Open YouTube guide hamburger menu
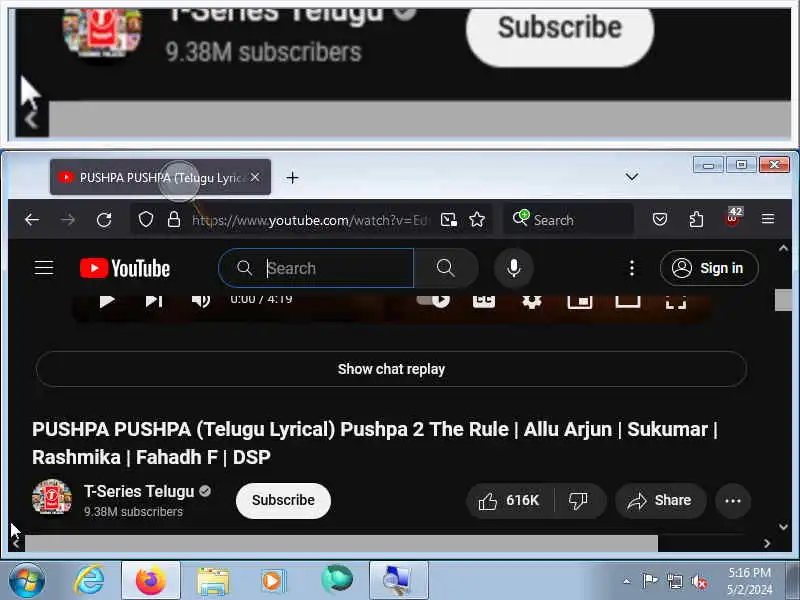The width and height of the screenshot is (800, 600). point(44,268)
